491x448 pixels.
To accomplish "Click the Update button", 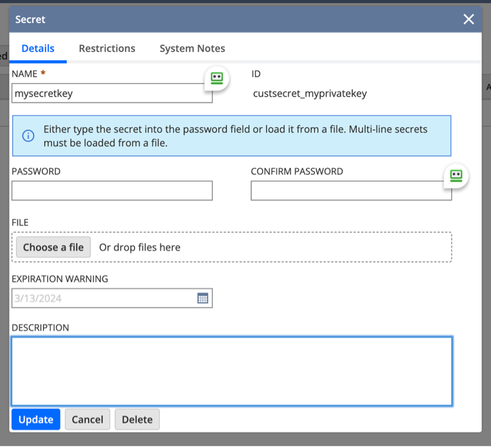I will point(36,419).
